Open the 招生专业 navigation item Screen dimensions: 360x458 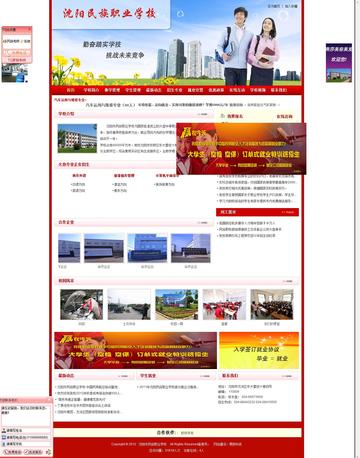(174, 90)
